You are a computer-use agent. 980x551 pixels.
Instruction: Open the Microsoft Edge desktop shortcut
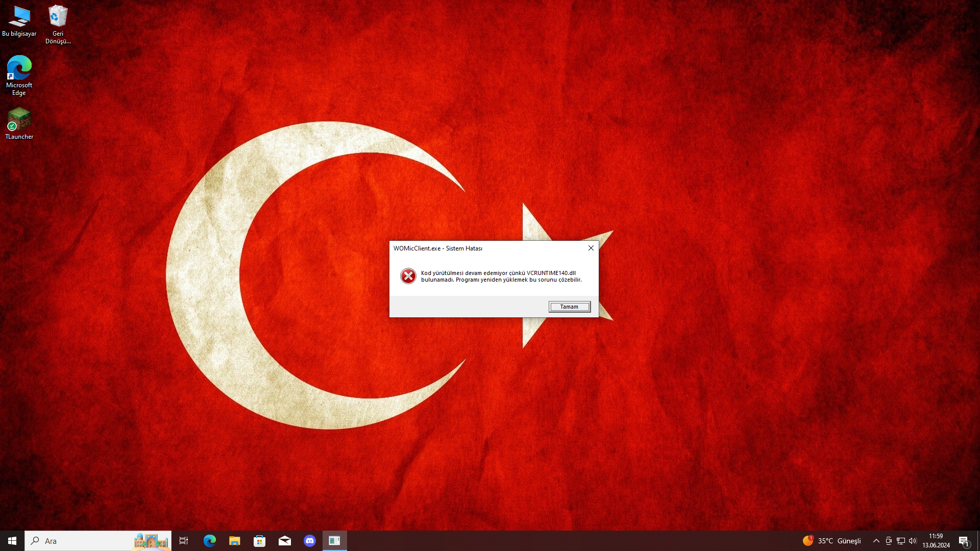19,74
